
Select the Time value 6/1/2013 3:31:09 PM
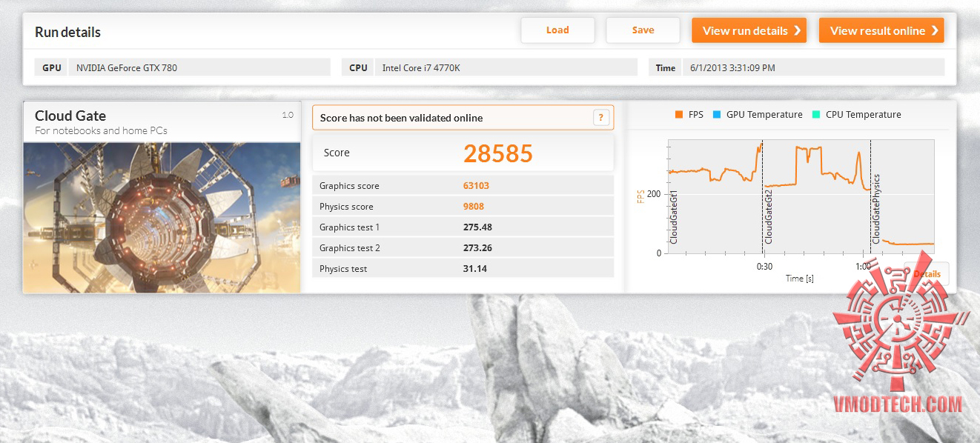(x=813, y=67)
